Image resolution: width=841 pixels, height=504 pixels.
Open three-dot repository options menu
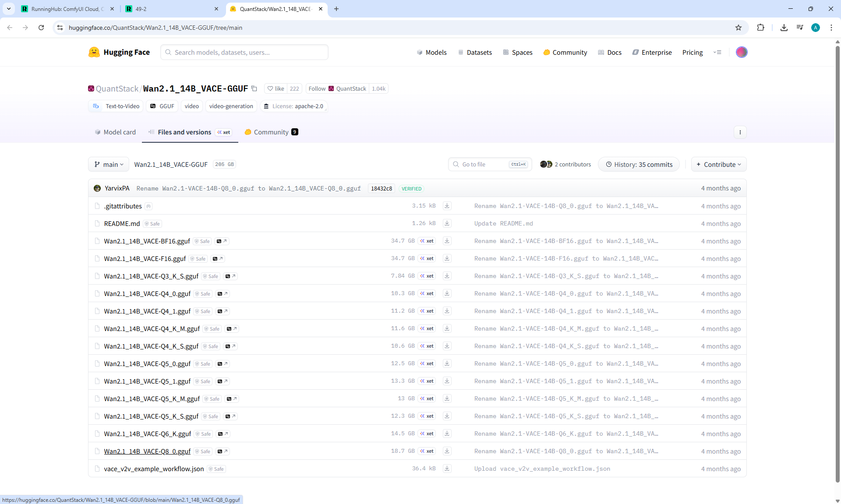740,132
